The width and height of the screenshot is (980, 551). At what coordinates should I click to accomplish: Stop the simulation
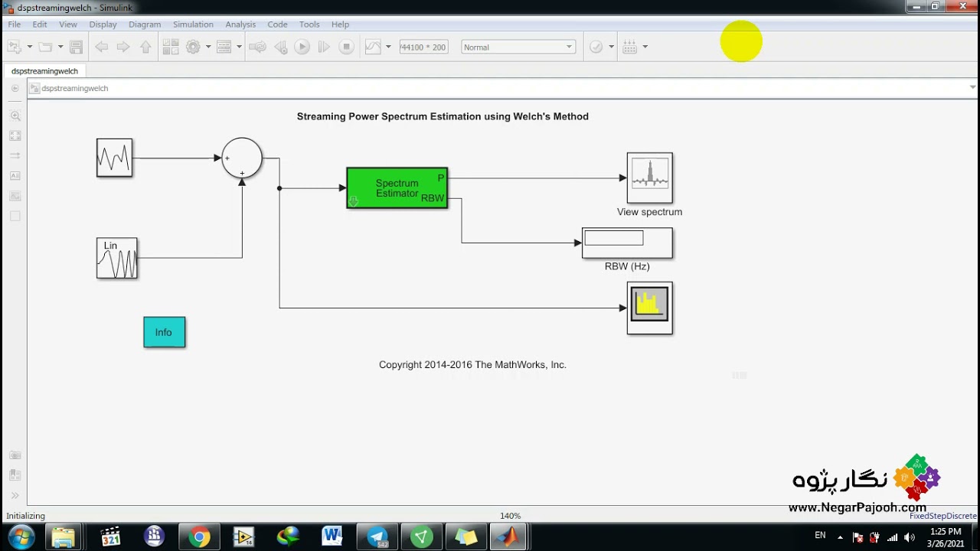click(x=346, y=47)
